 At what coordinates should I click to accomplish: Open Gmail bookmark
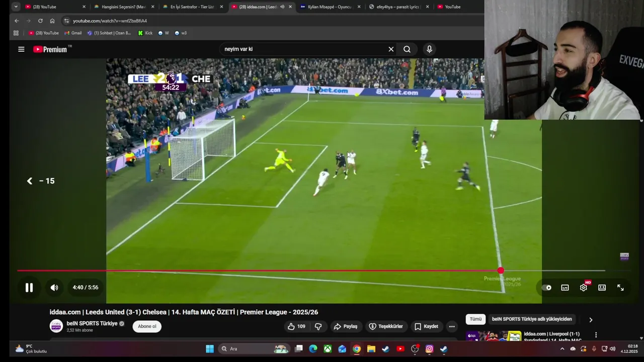click(73, 33)
